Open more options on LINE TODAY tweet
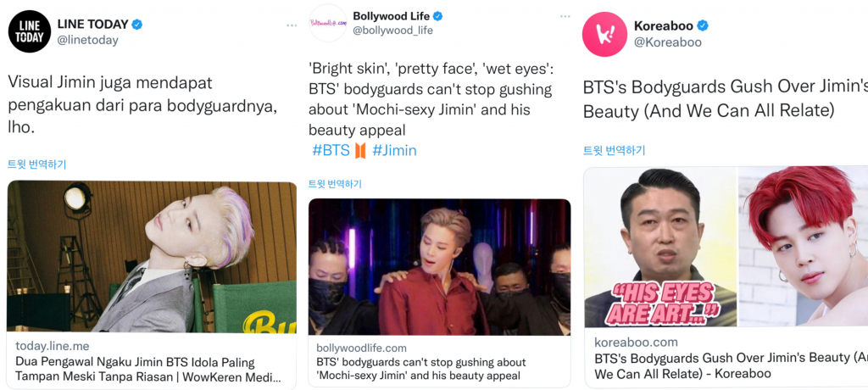The image size is (868, 390). [292, 25]
